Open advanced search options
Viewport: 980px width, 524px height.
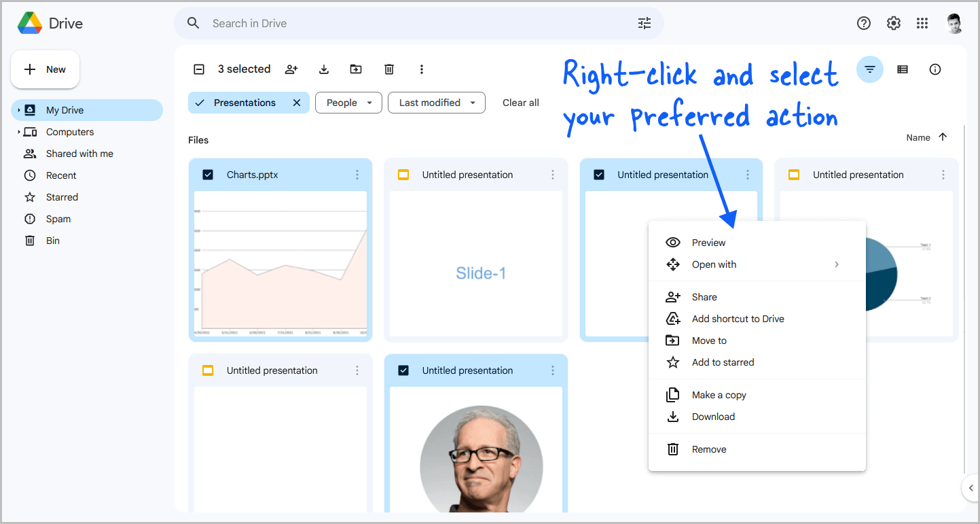(644, 22)
